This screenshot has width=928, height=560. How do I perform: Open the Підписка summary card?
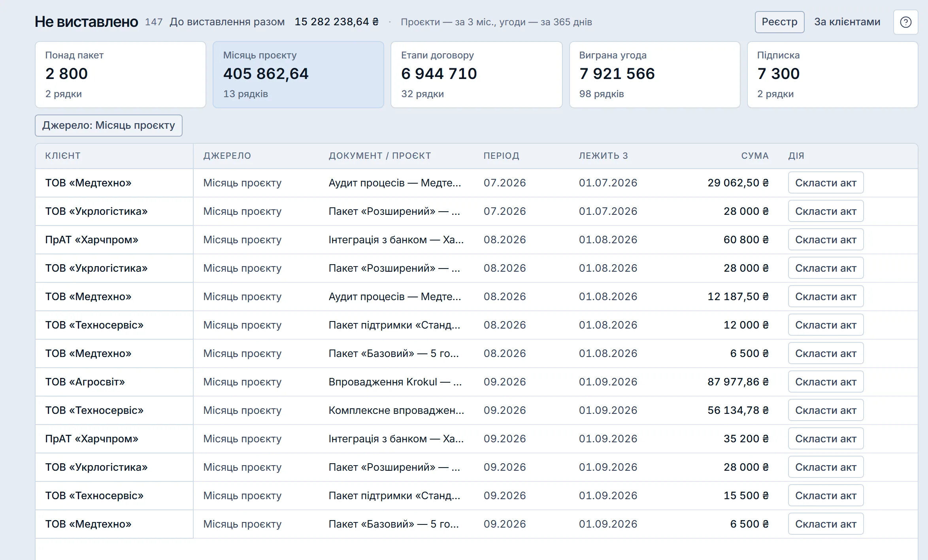tap(832, 75)
